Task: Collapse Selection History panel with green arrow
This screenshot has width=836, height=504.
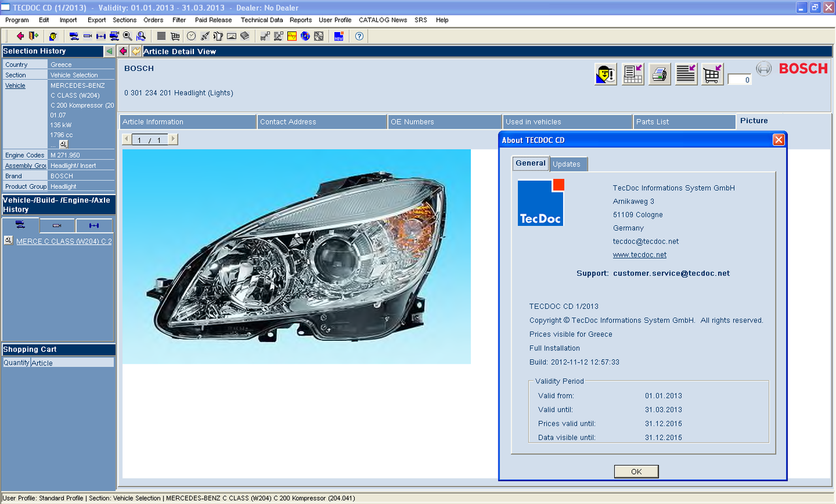Action: click(x=109, y=51)
